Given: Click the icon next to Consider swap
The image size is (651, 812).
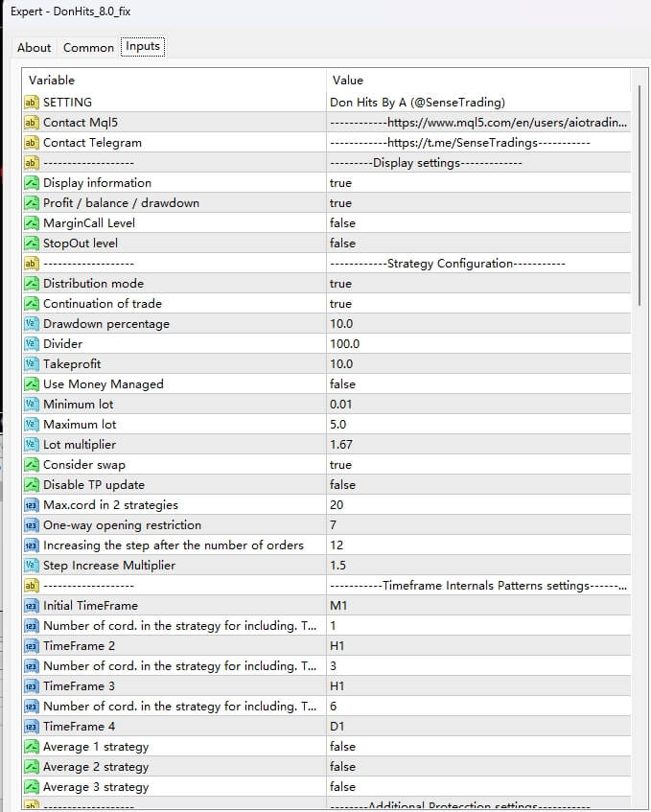Looking at the screenshot, I should 30,465.
